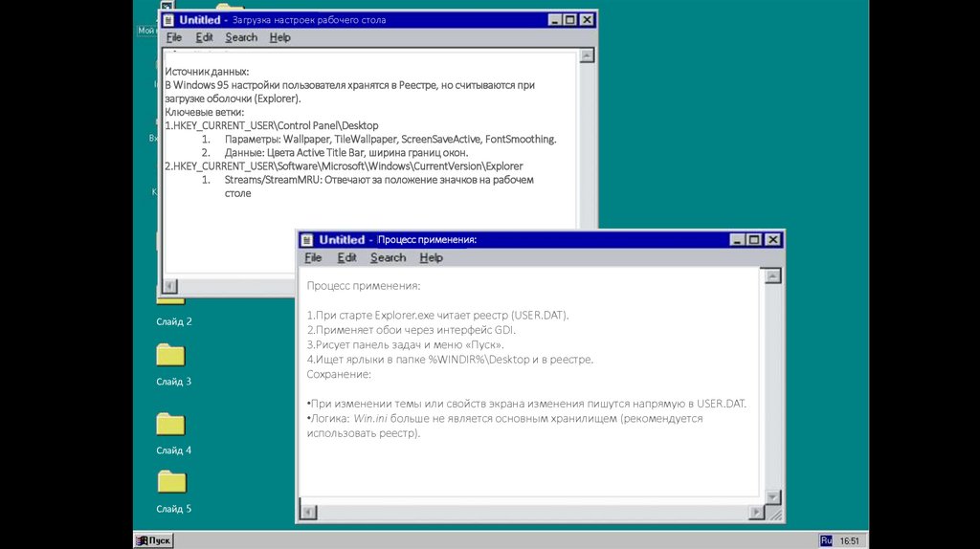Click line '4.Ищет ярлыки в папке %WINDIR%\Desktop'

point(450,360)
